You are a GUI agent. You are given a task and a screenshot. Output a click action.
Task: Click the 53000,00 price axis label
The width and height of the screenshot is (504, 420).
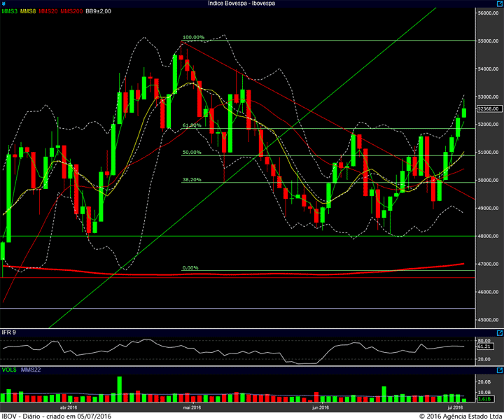click(489, 97)
